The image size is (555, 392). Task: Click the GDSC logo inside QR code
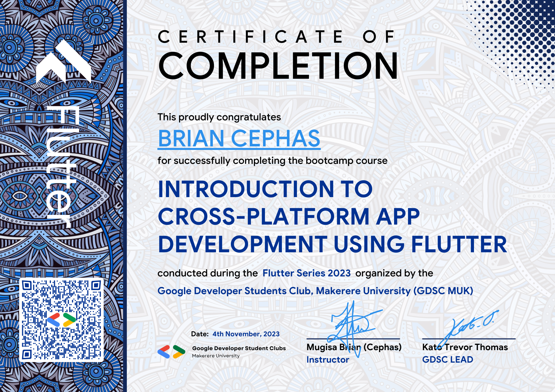(61, 320)
